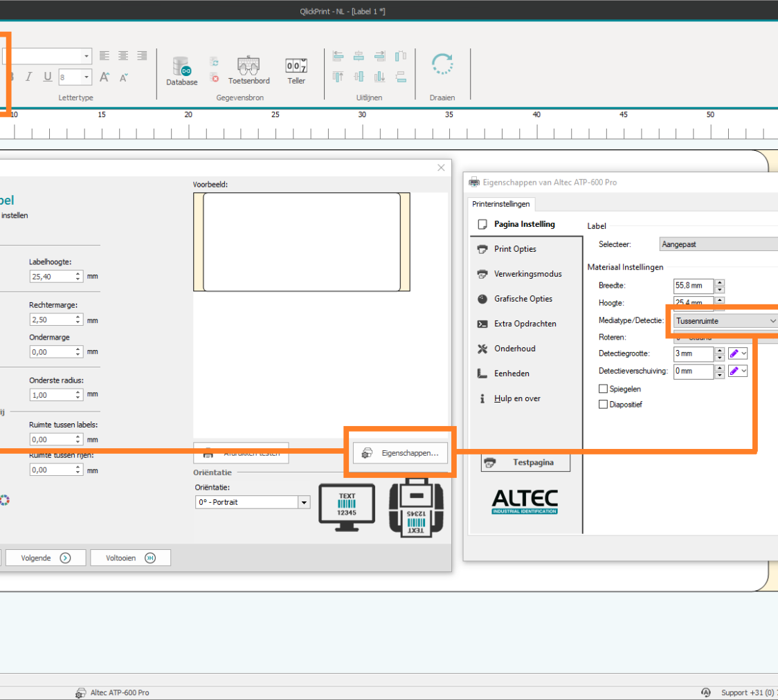778x700 pixels.
Task: Open the Mediatype/Detectie dropdown
Action: pyautogui.click(x=725, y=321)
